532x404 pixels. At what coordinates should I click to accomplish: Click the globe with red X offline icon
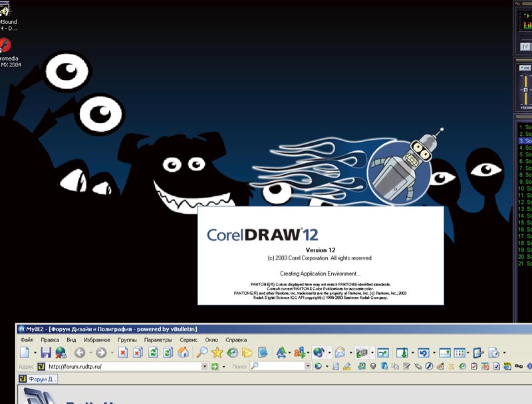pos(61,353)
